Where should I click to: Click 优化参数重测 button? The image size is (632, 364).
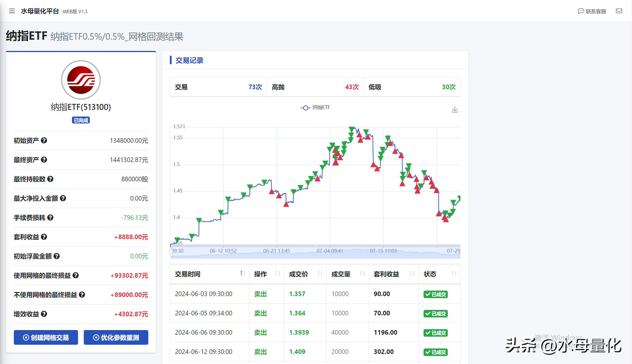click(116, 337)
